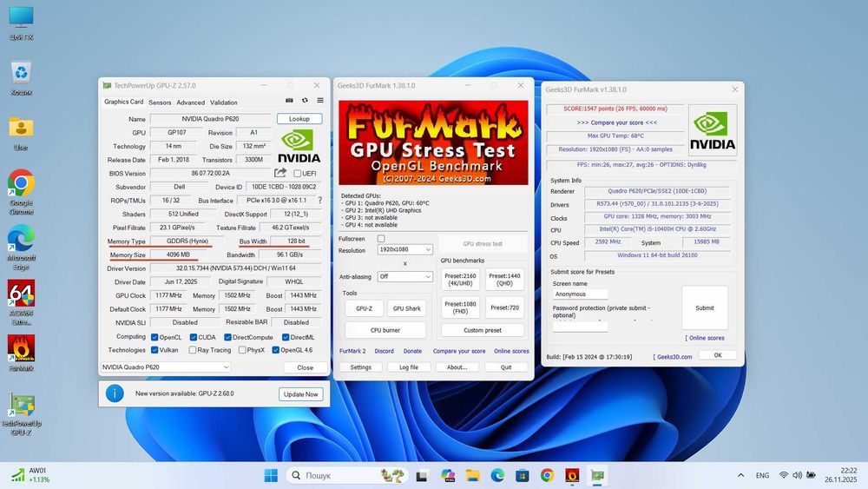Toggle the CUDA checkbox

194,337
